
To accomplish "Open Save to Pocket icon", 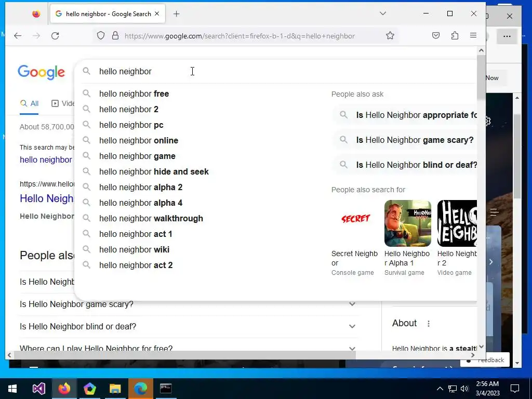I will pos(436,36).
